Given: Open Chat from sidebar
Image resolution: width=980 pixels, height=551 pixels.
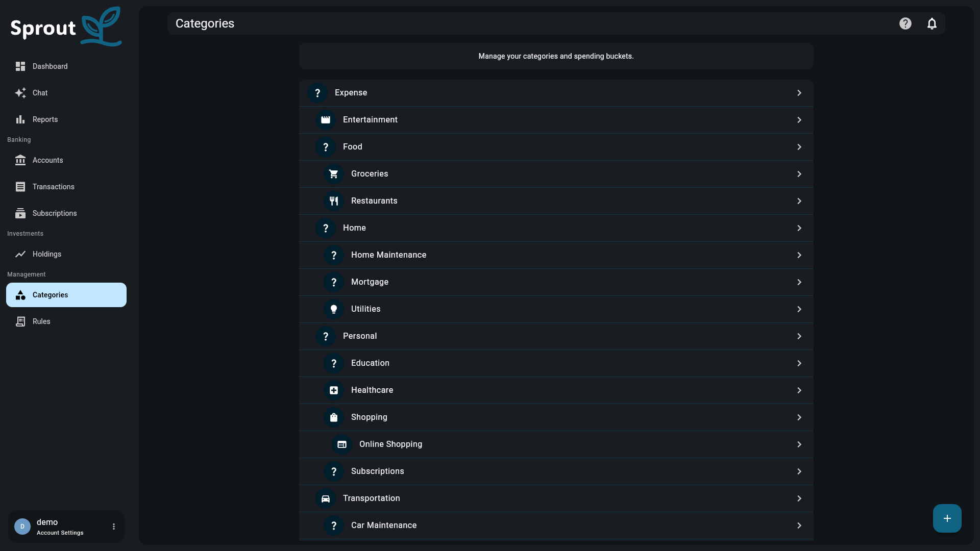Looking at the screenshot, I should click(66, 93).
